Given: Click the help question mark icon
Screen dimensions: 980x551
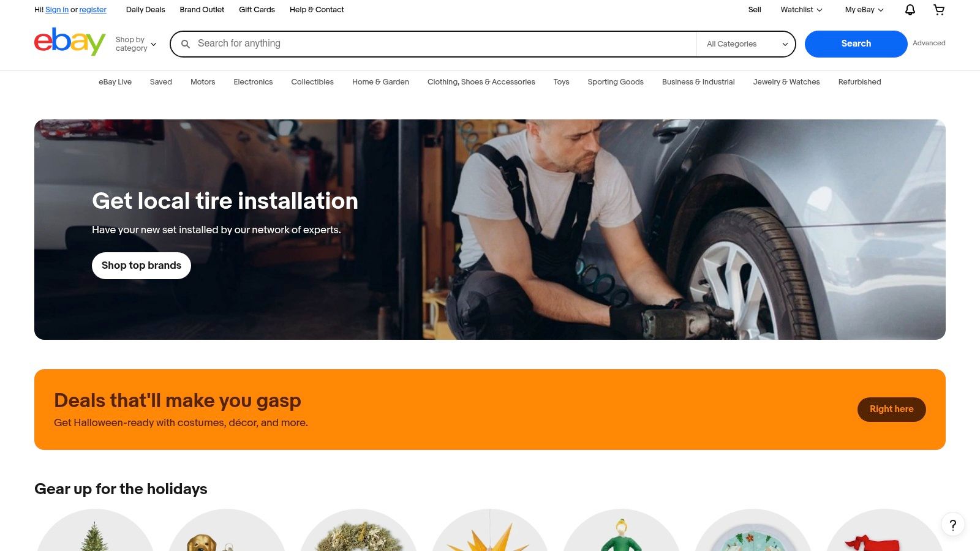Looking at the screenshot, I should (x=952, y=525).
